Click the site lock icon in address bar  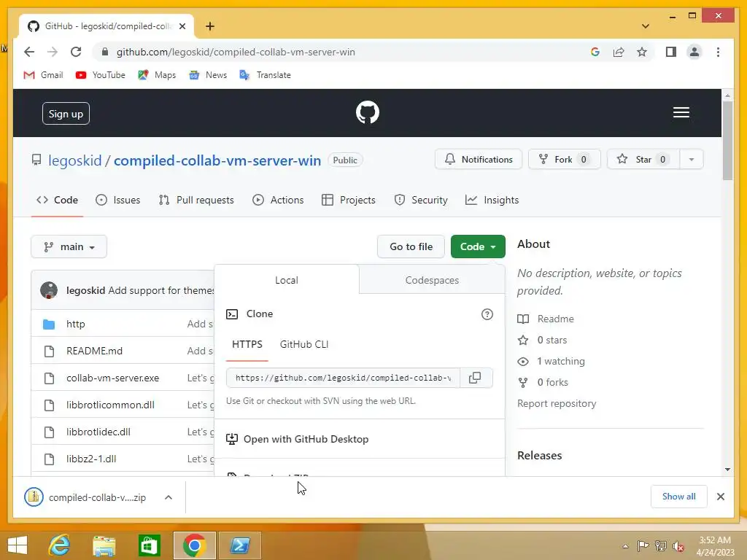(105, 52)
